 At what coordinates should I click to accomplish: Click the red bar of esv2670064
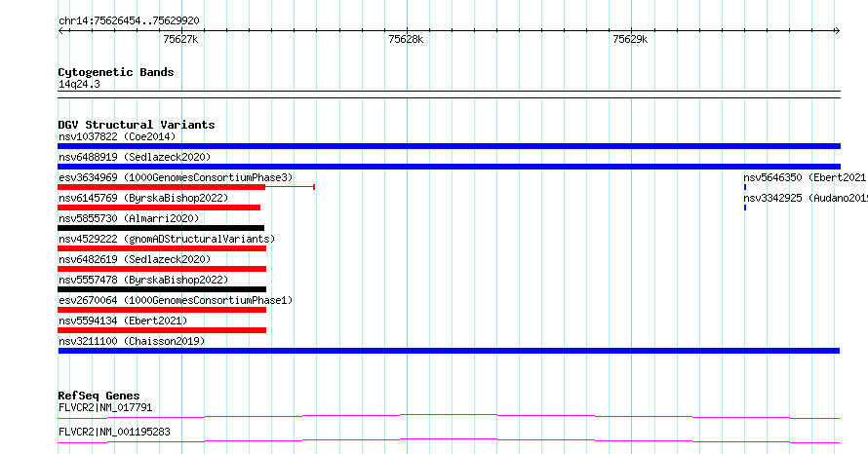tap(162, 310)
